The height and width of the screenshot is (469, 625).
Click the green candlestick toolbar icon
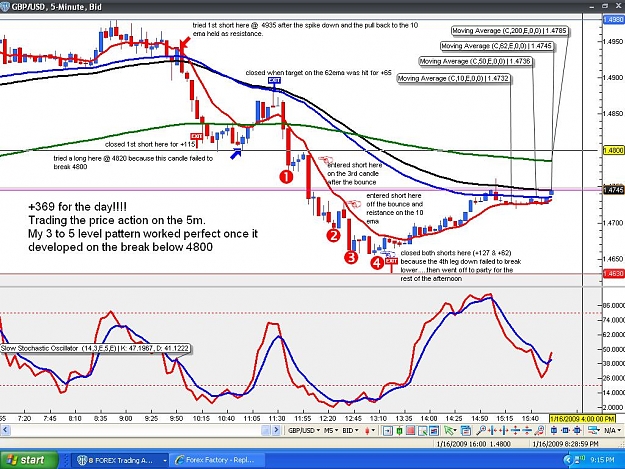coord(399,430)
